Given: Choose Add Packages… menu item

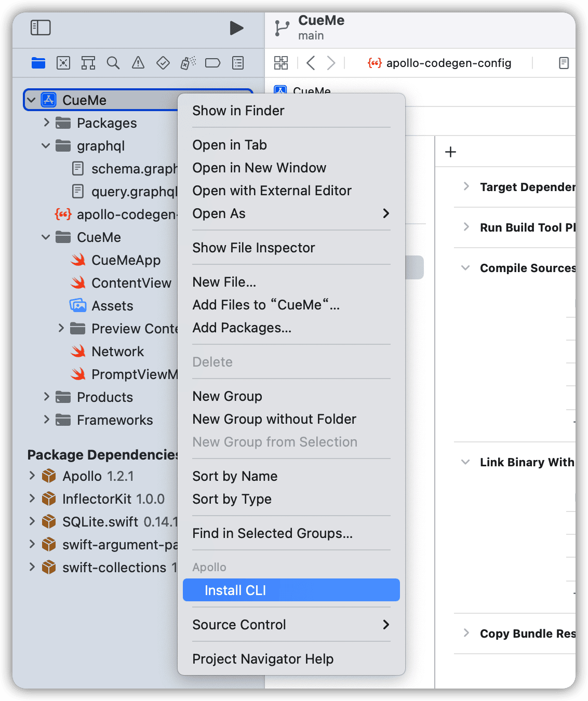Looking at the screenshot, I should (x=291, y=328).
